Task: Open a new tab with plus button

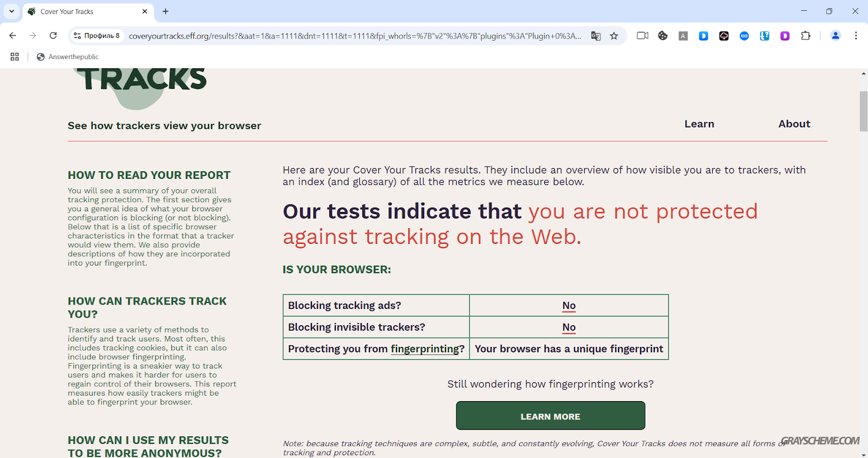Action: pyautogui.click(x=165, y=11)
